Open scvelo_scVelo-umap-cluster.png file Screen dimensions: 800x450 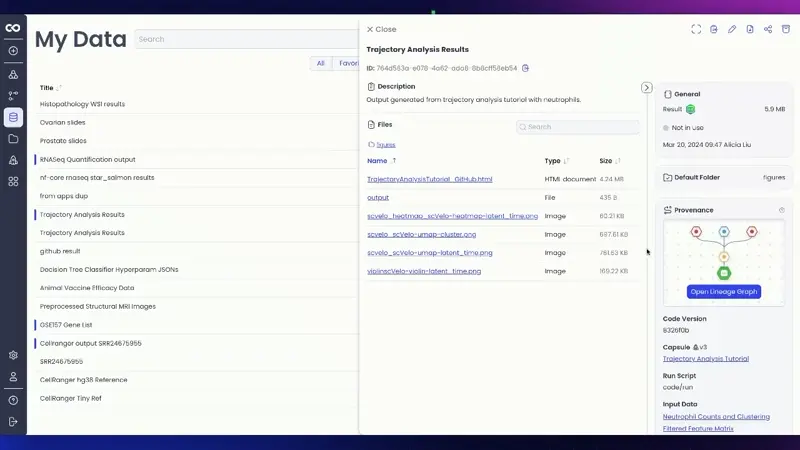coord(421,234)
